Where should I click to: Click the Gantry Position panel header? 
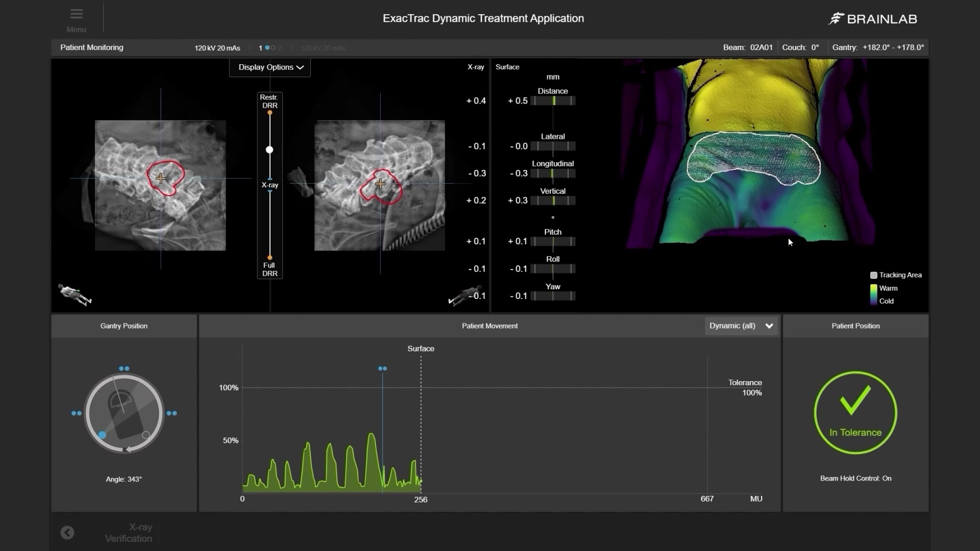124,326
